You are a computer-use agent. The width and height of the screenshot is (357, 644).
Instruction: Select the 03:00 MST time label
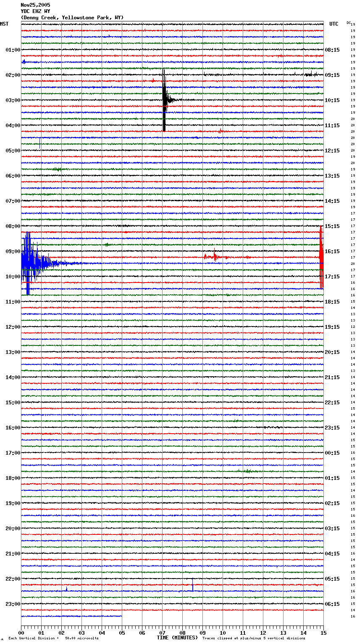click(13, 100)
